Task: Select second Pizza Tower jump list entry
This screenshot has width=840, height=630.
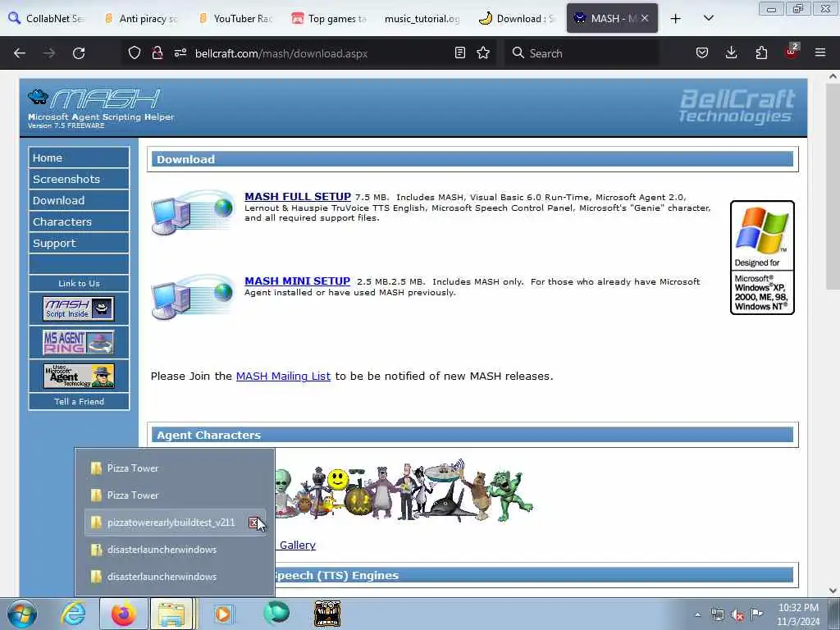Action: 175,495
